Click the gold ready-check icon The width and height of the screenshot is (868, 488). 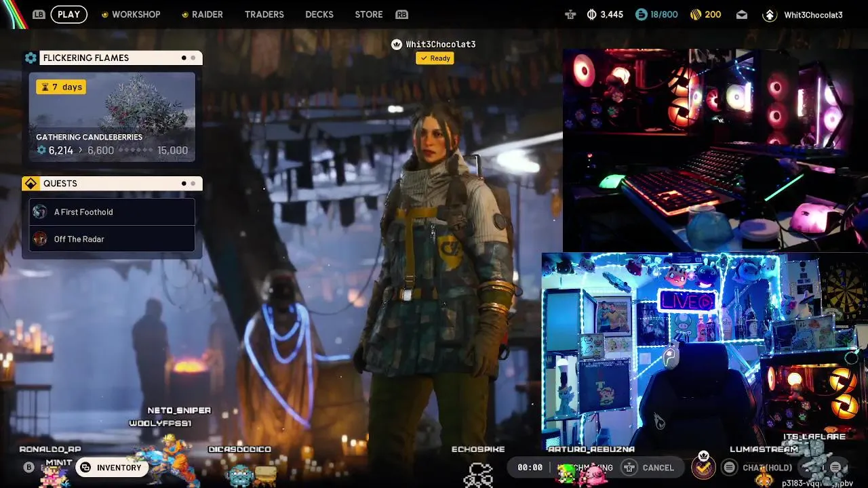point(703,467)
